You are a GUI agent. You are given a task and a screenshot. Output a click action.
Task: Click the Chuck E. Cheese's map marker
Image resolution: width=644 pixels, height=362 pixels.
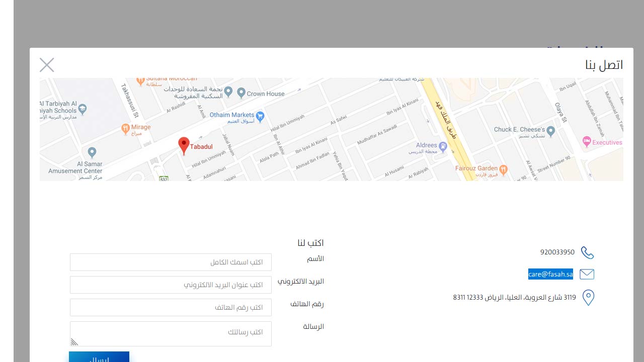point(551,132)
